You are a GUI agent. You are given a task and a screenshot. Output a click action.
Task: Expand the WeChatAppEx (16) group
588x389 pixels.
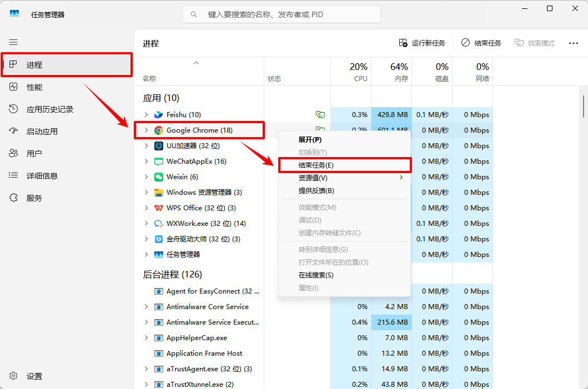(146, 161)
